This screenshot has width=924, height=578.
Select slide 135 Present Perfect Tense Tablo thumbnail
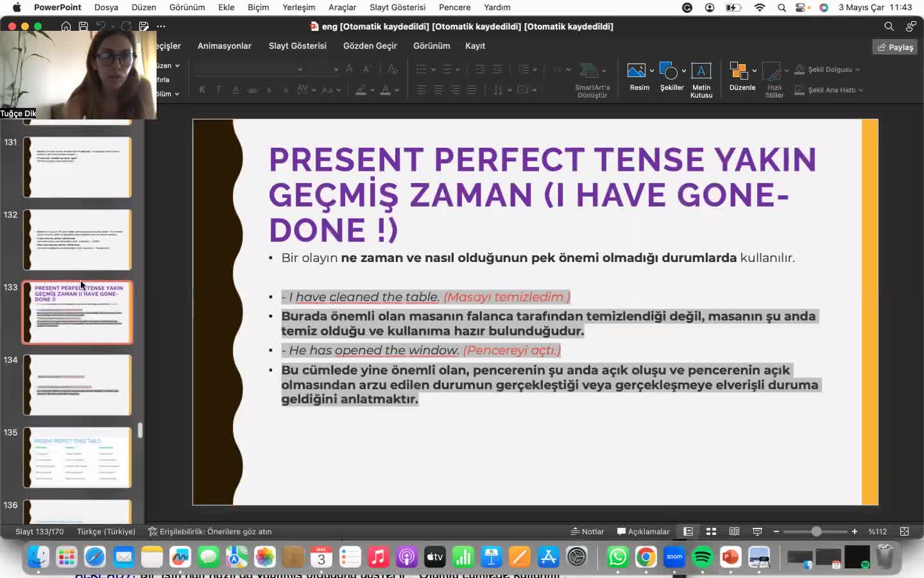(x=78, y=457)
